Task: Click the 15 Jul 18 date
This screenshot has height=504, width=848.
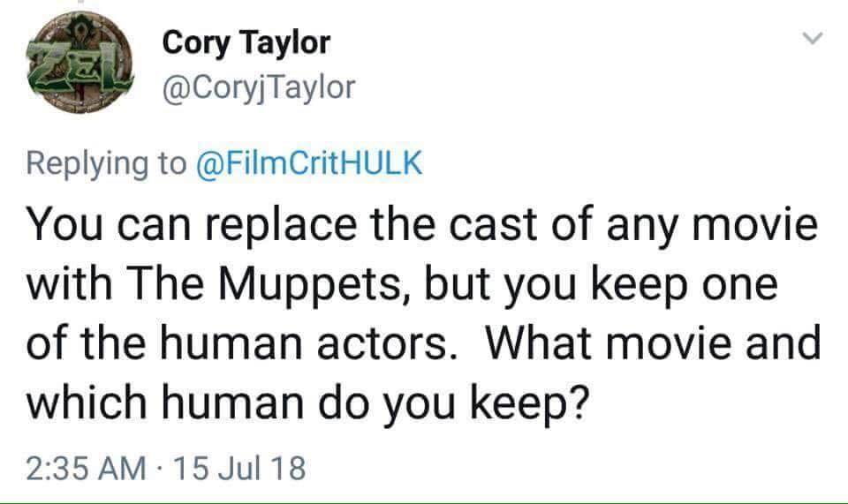Action: (x=238, y=467)
